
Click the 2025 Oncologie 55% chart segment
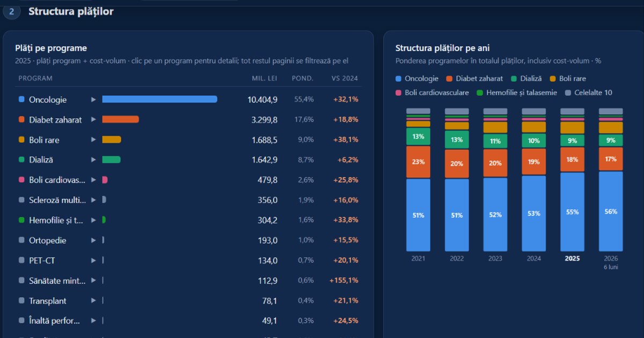pos(572,212)
